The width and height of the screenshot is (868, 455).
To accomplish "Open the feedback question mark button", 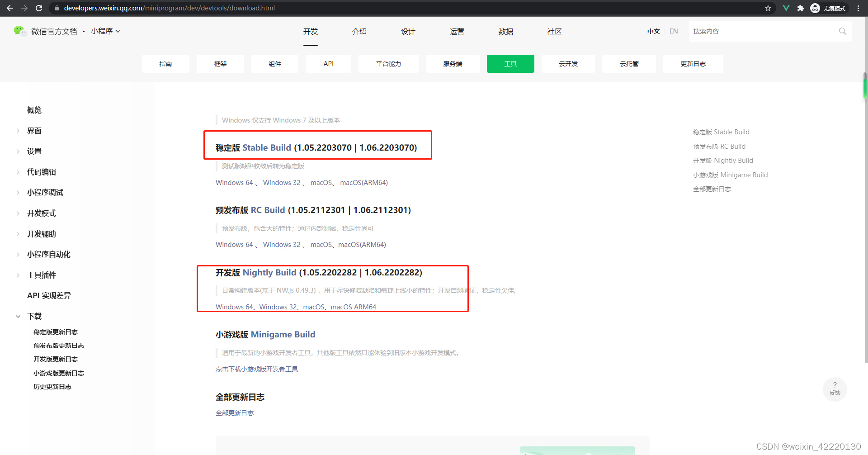I will click(x=835, y=389).
